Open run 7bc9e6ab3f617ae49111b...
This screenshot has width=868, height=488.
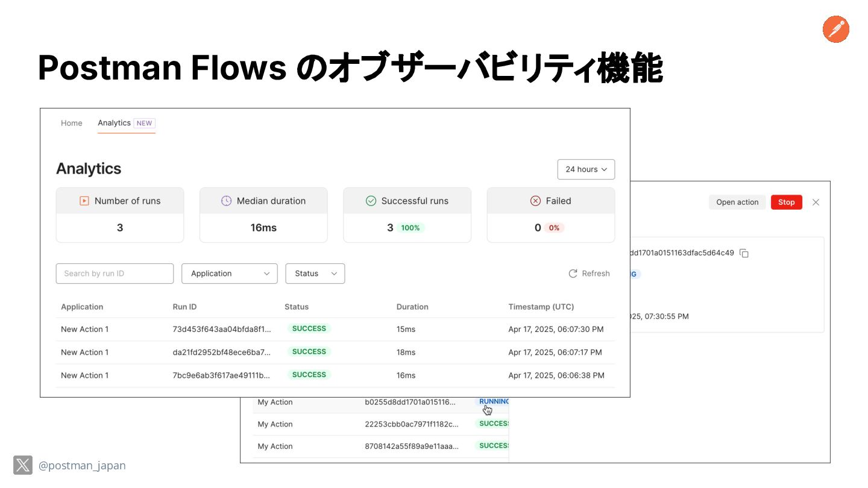coord(222,375)
